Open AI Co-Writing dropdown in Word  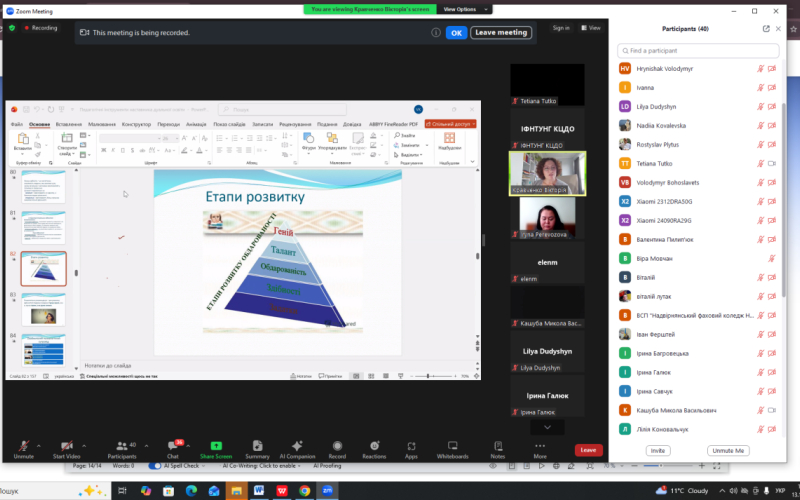(x=301, y=466)
